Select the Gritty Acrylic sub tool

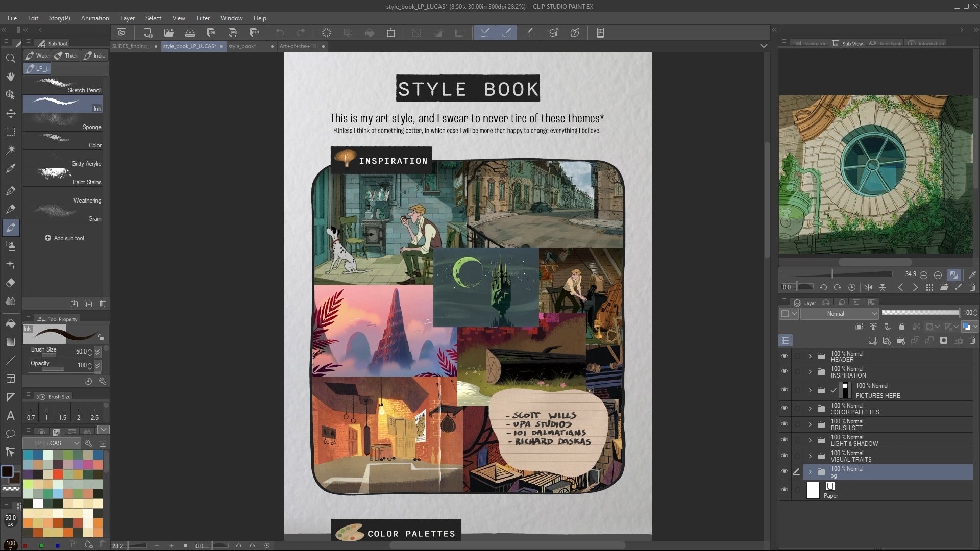pyautogui.click(x=63, y=159)
